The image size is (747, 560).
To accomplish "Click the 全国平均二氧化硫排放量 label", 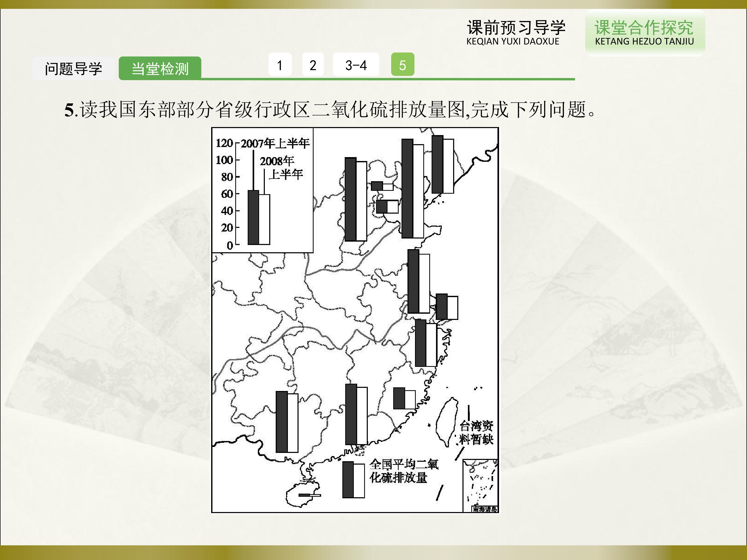I will click(x=404, y=471).
